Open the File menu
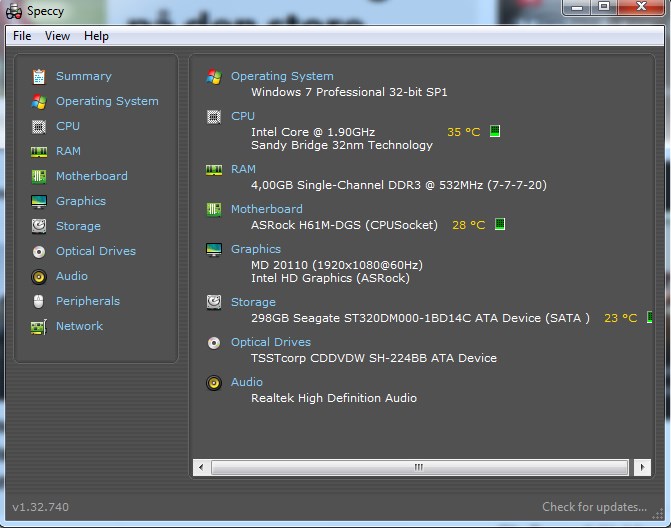 pyautogui.click(x=22, y=36)
